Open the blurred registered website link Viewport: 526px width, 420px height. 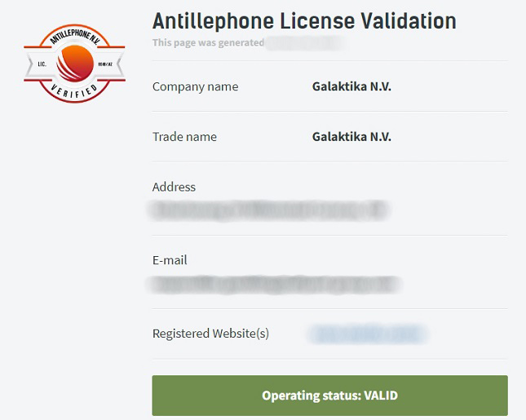click(368, 334)
